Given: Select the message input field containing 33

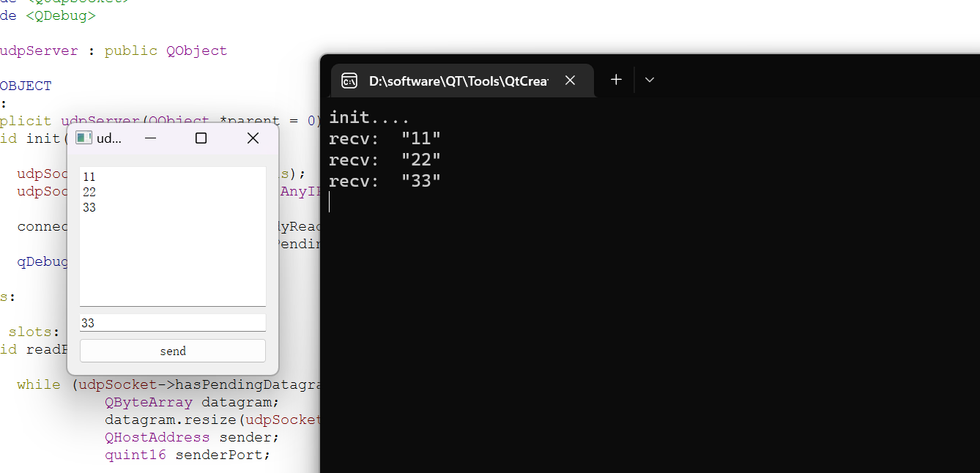Looking at the screenshot, I should click(x=172, y=322).
